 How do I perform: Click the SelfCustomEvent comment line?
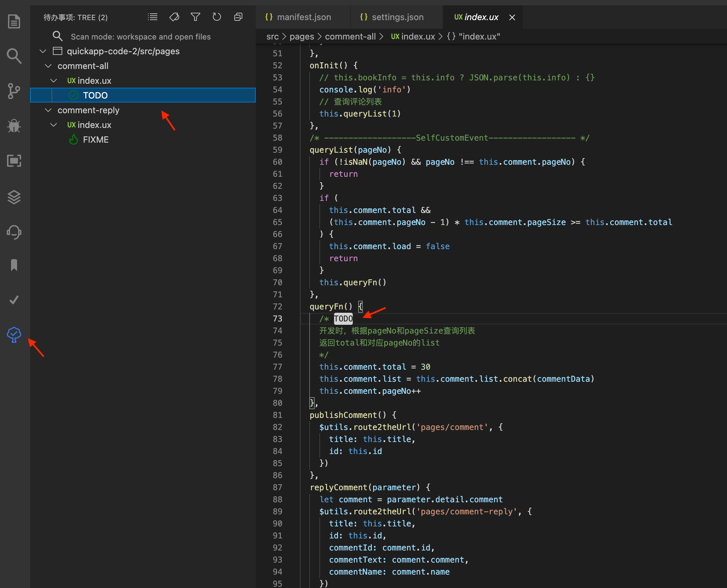(x=449, y=138)
